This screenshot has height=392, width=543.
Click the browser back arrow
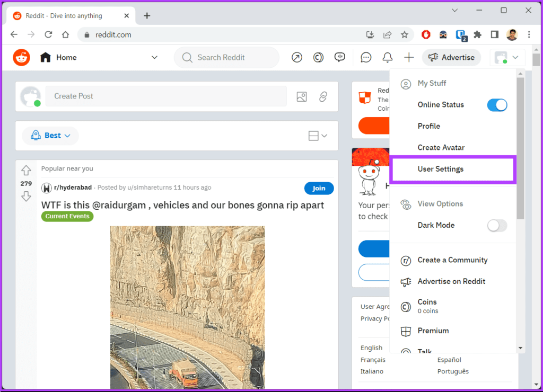coord(14,34)
